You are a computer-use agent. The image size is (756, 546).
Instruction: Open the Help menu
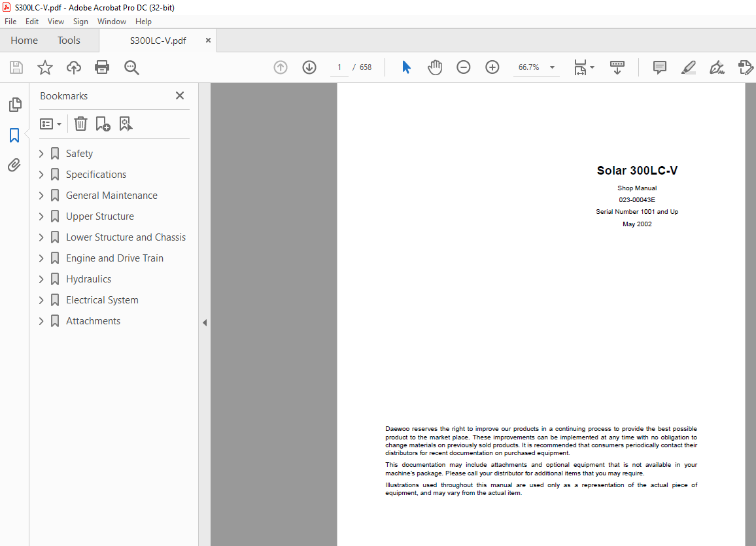(x=143, y=22)
